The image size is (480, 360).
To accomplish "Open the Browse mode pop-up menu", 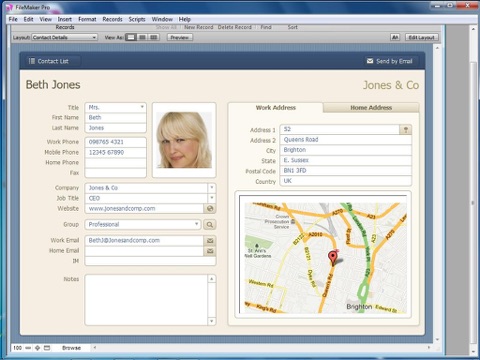I will 71,348.
